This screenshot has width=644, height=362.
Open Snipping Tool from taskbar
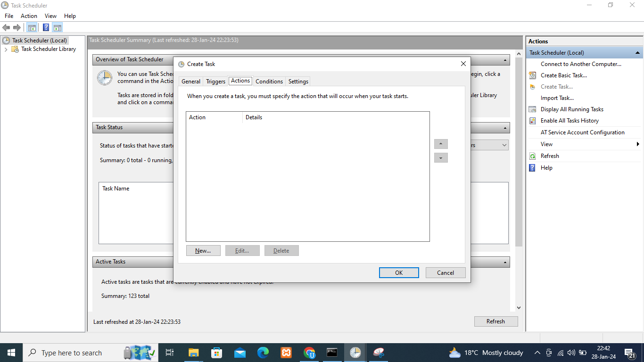point(379,353)
